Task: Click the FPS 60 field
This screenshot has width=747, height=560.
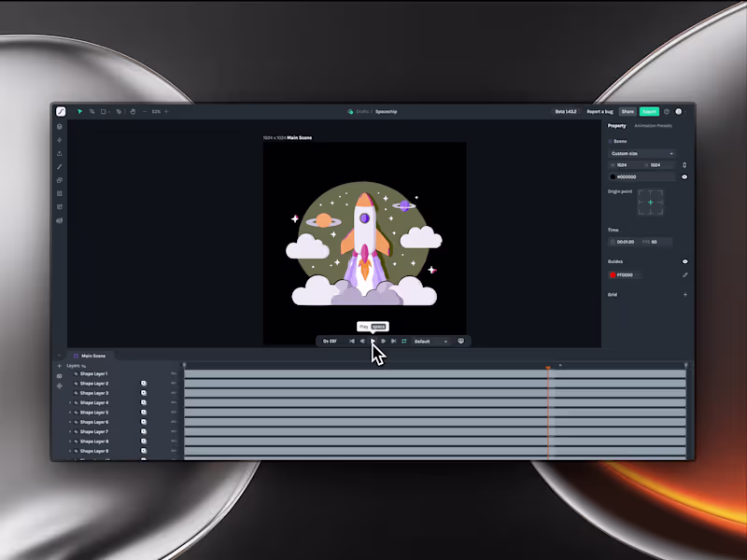Action: pos(656,242)
